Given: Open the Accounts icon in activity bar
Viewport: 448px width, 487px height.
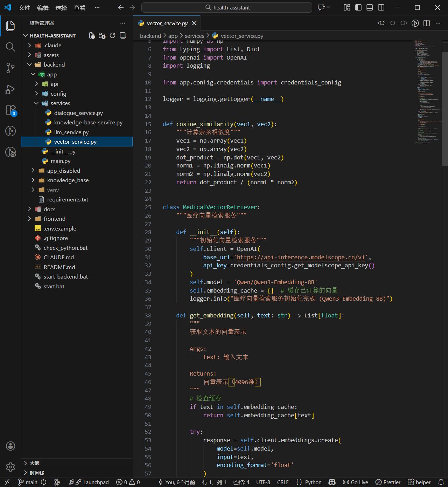Looking at the screenshot, I should tap(10, 446).
